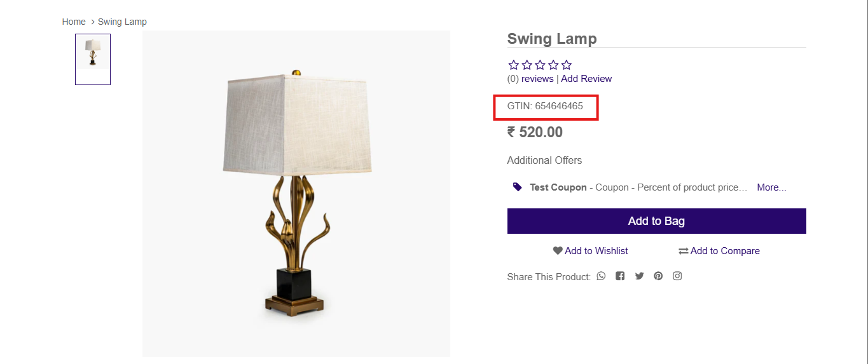Pin this product using Pinterest icon

(658, 276)
